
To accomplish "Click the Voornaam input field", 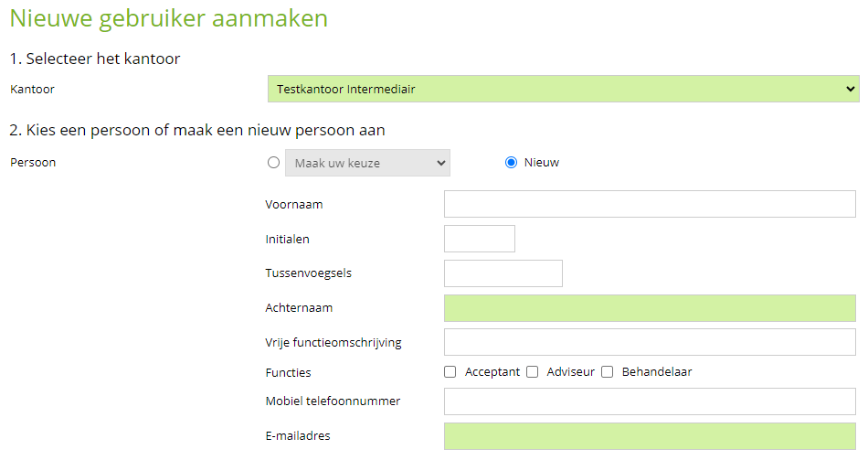I will 650,204.
